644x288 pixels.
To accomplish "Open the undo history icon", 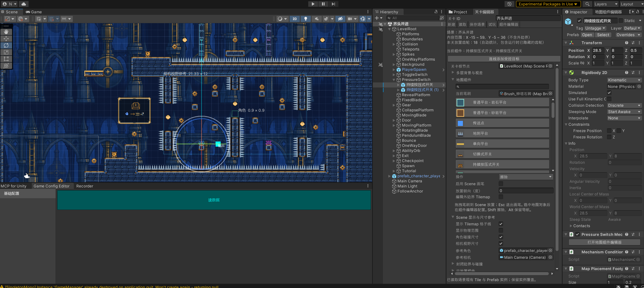I will pyautogui.click(x=509, y=4).
